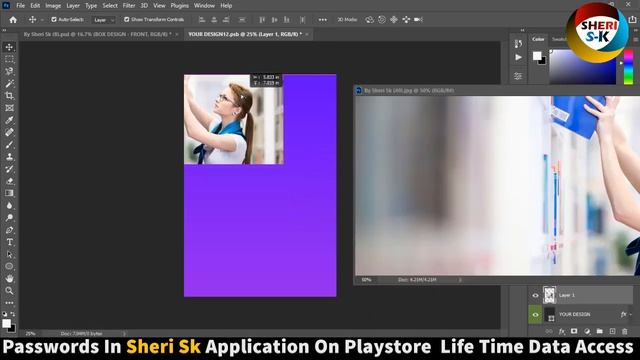Select the Hand tool

9,279
